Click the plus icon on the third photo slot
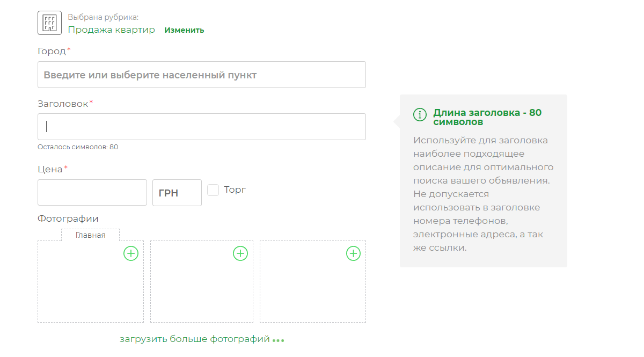The image size is (644, 357). point(353,253)
